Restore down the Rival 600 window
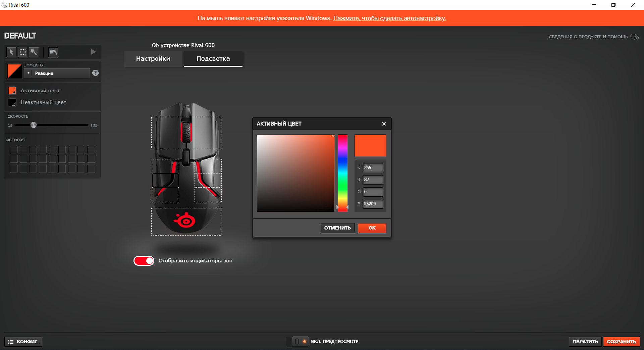Image resolution: width=644 pixels, height=350 pixels. pos(613,5)
